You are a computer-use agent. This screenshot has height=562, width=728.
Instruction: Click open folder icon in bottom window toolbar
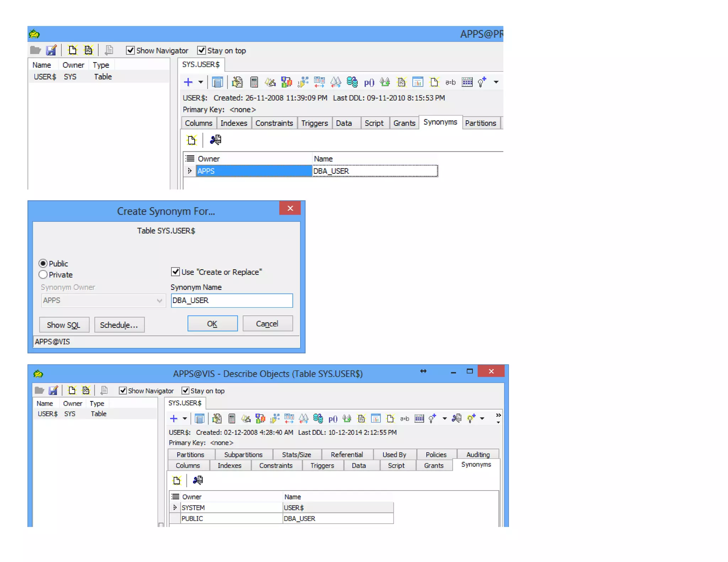39,391
